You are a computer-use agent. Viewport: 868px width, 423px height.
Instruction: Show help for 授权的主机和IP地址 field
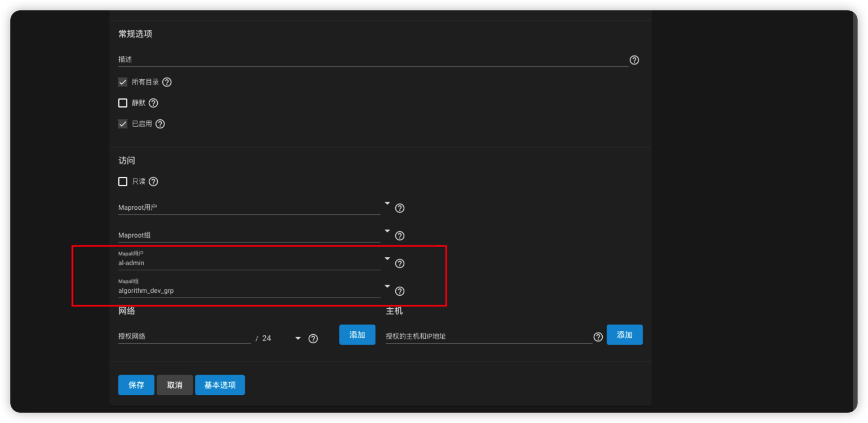coord(598,337)
